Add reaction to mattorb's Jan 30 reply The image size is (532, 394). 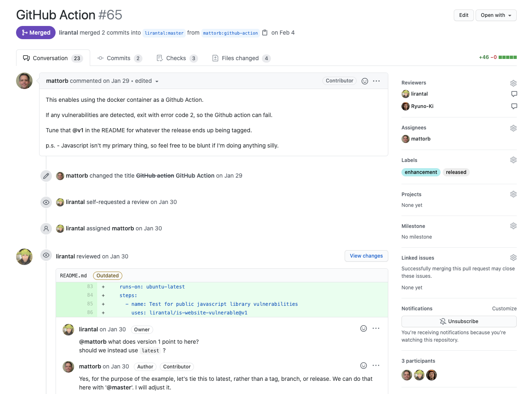pyautogui.click(x=364, y=366)
